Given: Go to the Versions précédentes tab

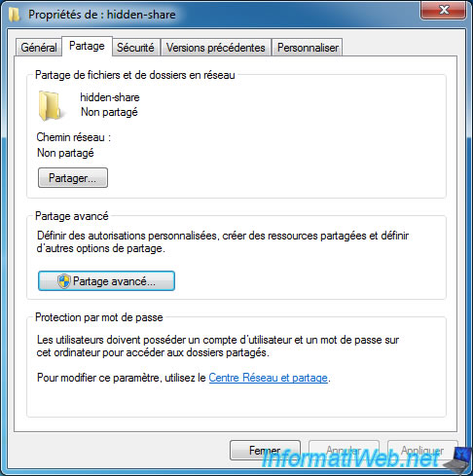Looking at the screenshot, I should [x=216, y=48].
